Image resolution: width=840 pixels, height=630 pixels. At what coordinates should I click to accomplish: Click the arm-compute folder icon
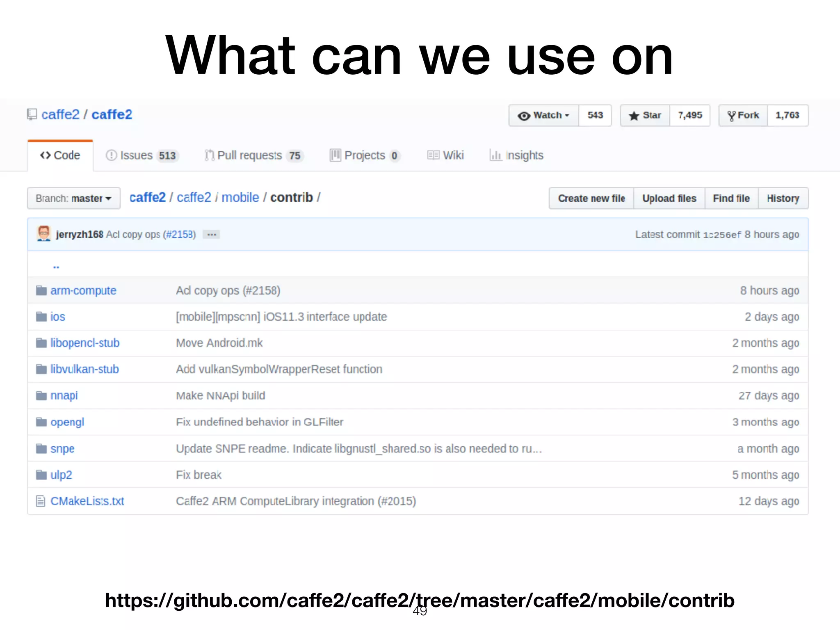41,290
